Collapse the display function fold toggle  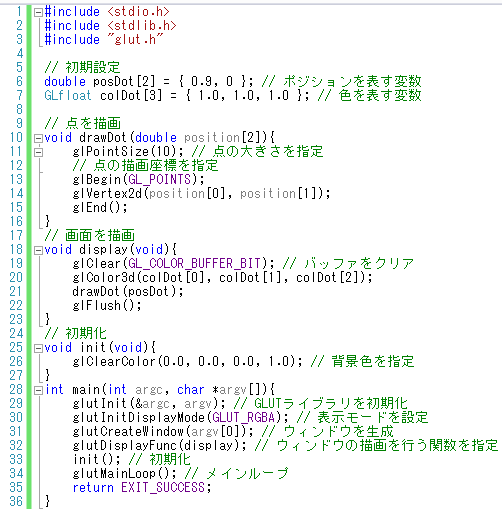39,250
